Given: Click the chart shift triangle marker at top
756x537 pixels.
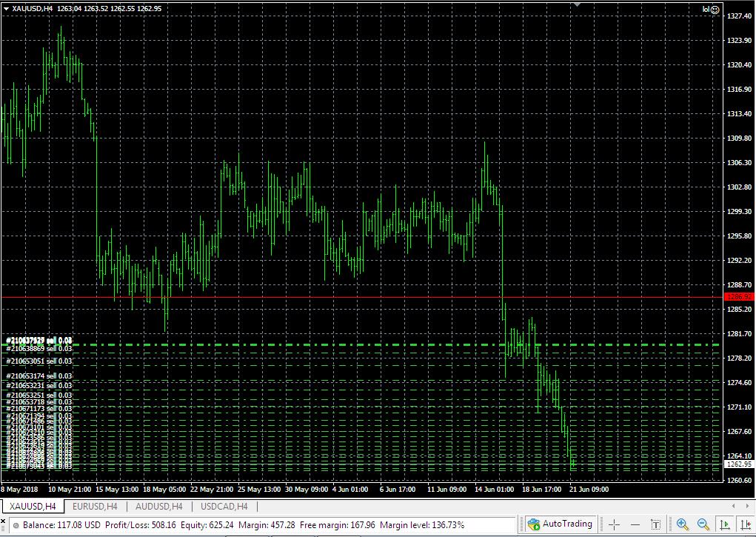Looking at the screenshot, I should pyautogui.click(x=577, y=4).
